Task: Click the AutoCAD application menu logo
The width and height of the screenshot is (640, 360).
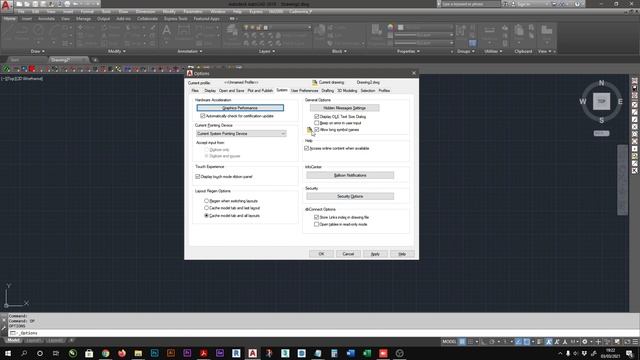Action: pyautogui.click(x=6, y=6)
